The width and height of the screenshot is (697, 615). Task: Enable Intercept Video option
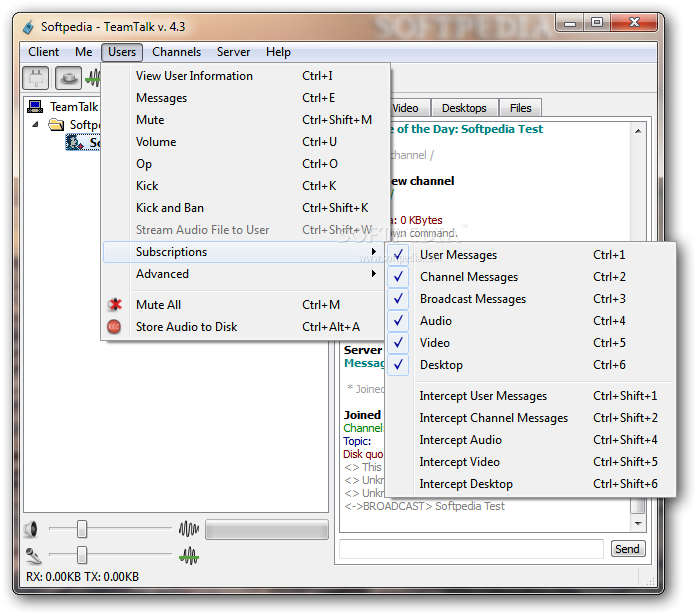[x=531, y=462]
